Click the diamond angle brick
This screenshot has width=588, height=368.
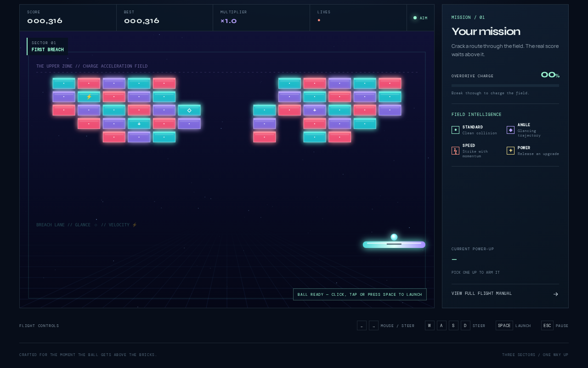point(189,110)
